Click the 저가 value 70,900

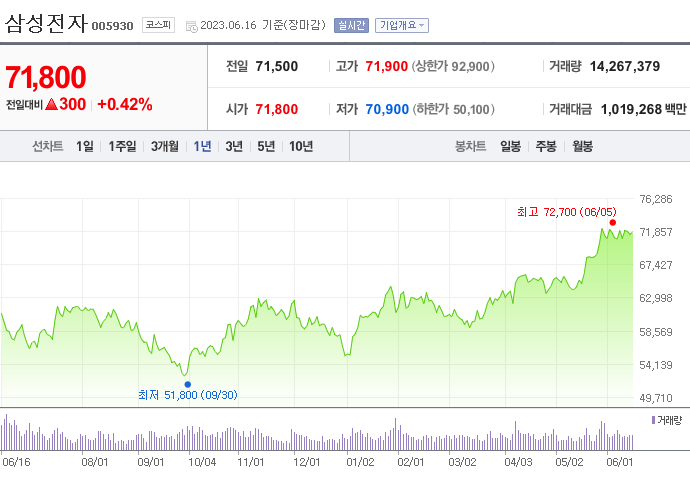tap(387, 109)
